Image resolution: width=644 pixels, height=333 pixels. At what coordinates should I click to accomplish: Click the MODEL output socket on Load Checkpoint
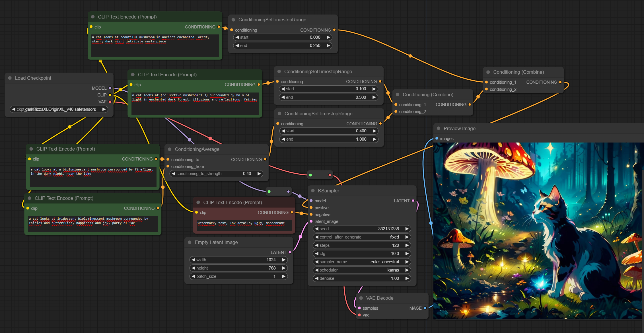coord(110,88)
